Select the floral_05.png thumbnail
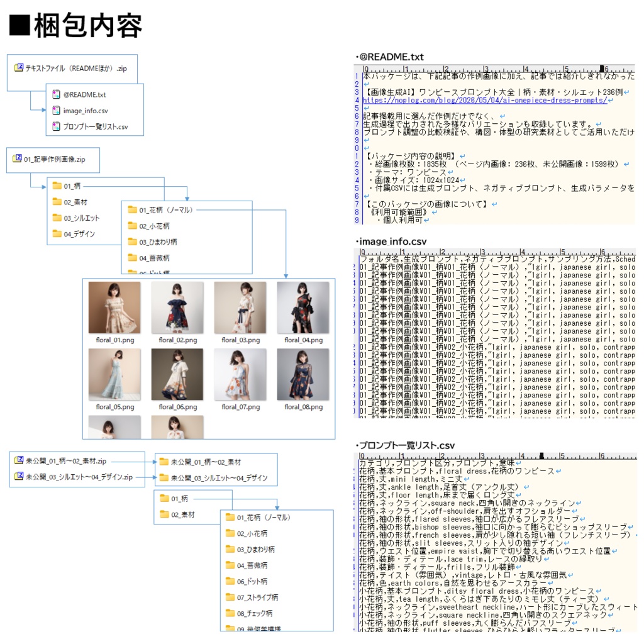Viewport: 644px width, 644px height. (x=114, y=374)
